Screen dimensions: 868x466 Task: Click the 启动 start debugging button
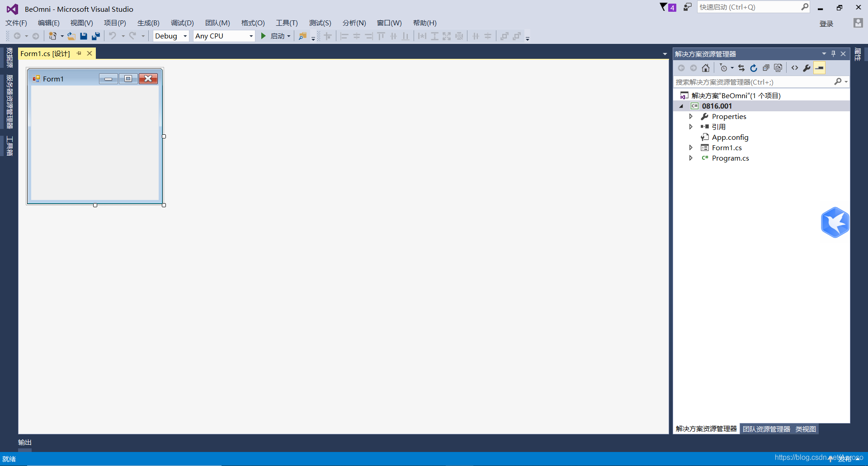tap(273, 36)
